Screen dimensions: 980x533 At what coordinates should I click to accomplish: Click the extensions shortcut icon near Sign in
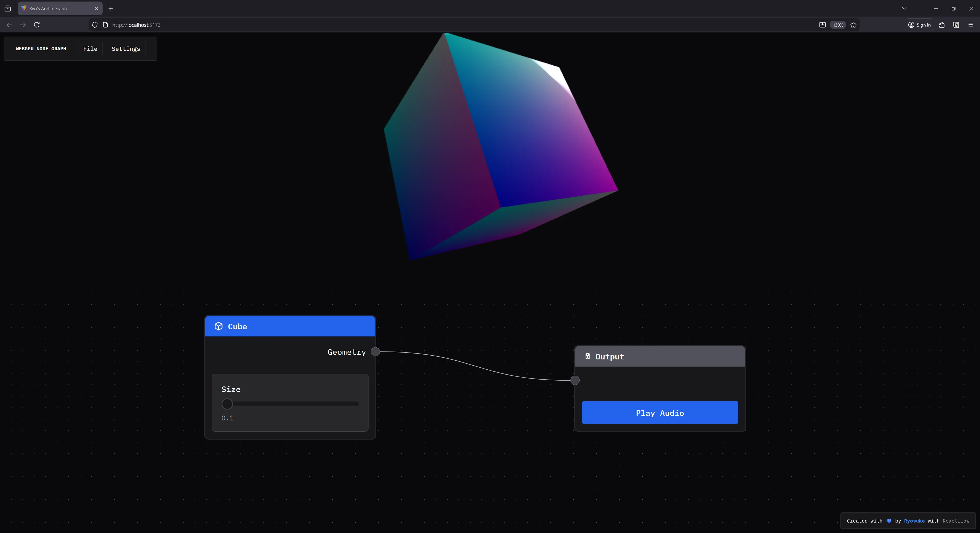941,25
